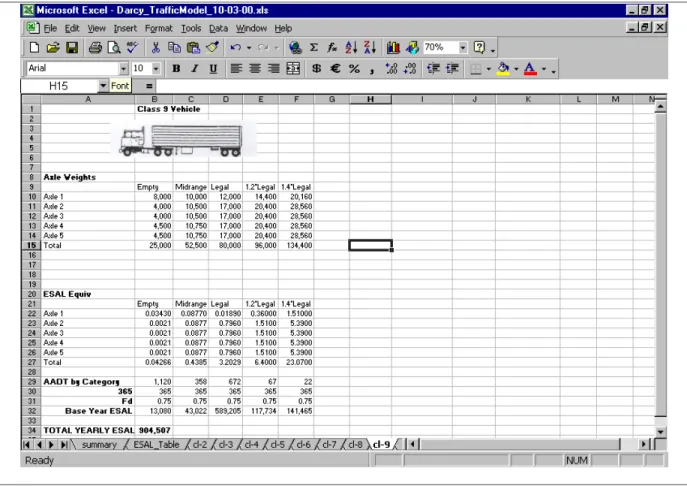The height and width of the screenshot is (486, 687).
Task: Apply Euro currency style
Action: (335, 69)
